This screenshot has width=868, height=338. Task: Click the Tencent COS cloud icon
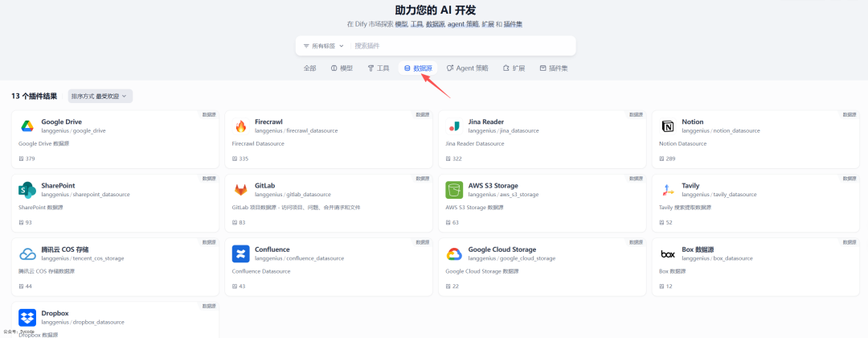tap(27, 253)
